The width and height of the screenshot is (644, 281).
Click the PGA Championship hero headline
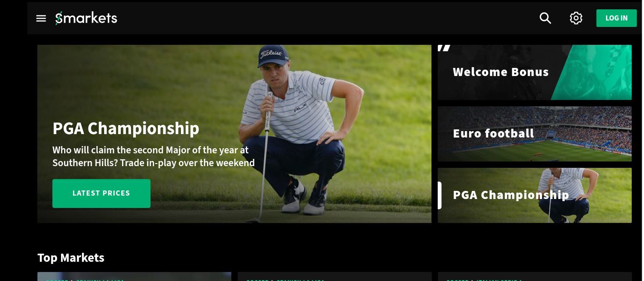point(126,128)
